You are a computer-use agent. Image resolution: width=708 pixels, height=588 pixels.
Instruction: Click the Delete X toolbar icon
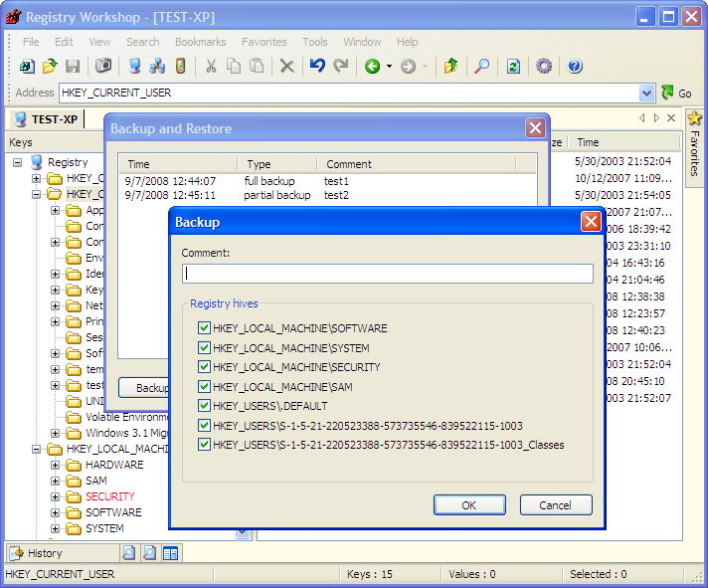(x=286, y=67)
